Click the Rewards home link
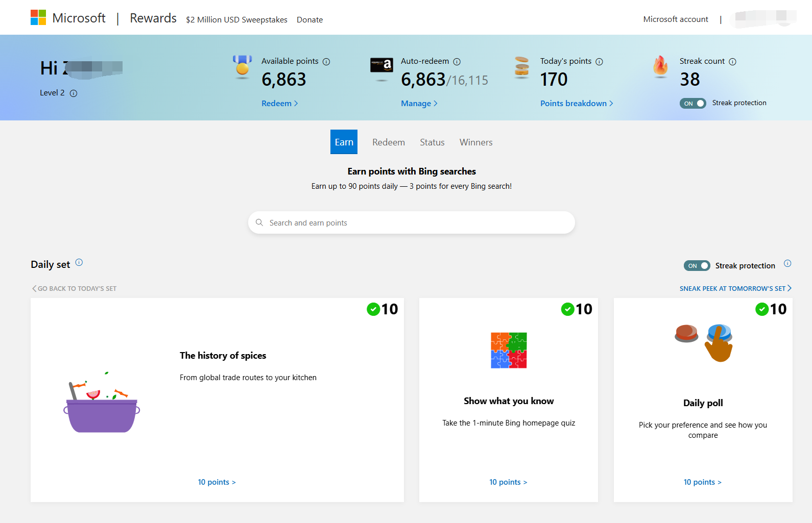Image resolution: width=812 pixels, height=523 pixels. [x=153, y=18]
